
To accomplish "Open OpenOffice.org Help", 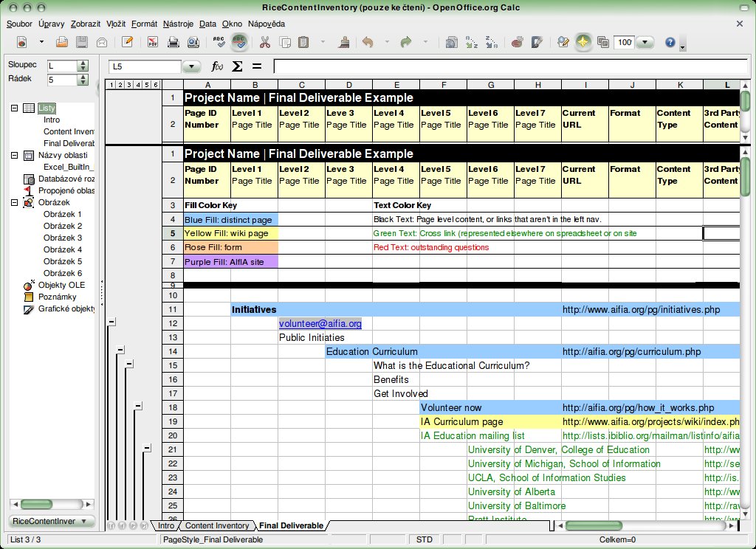I will coord(670,42).
